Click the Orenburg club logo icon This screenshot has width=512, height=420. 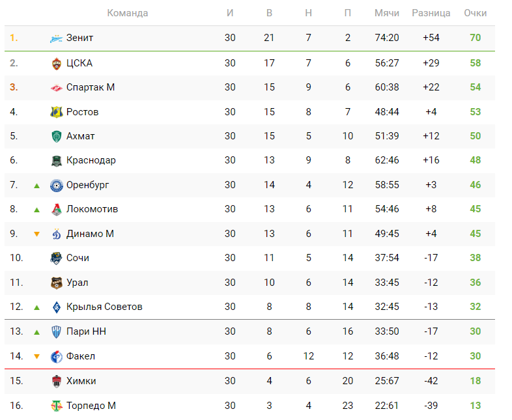tap(57, 185)
